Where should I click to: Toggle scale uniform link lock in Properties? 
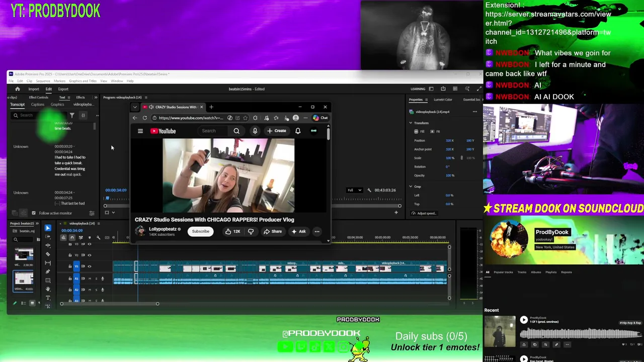coord(461,158)
